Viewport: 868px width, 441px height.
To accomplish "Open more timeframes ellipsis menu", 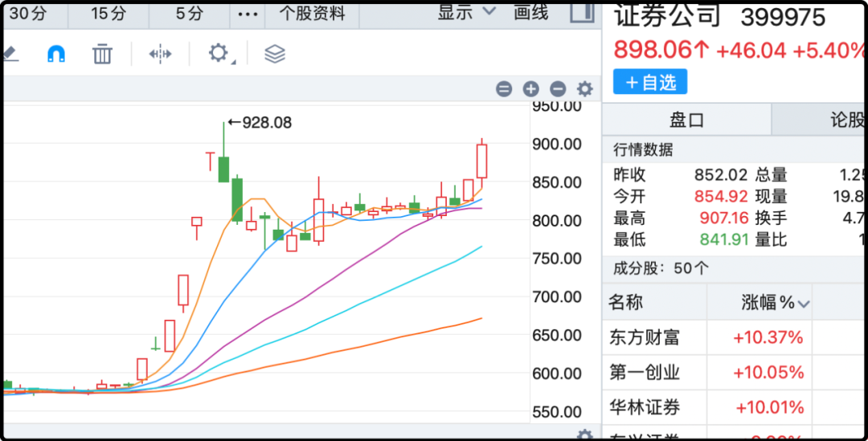I will (x=249, y=14).
